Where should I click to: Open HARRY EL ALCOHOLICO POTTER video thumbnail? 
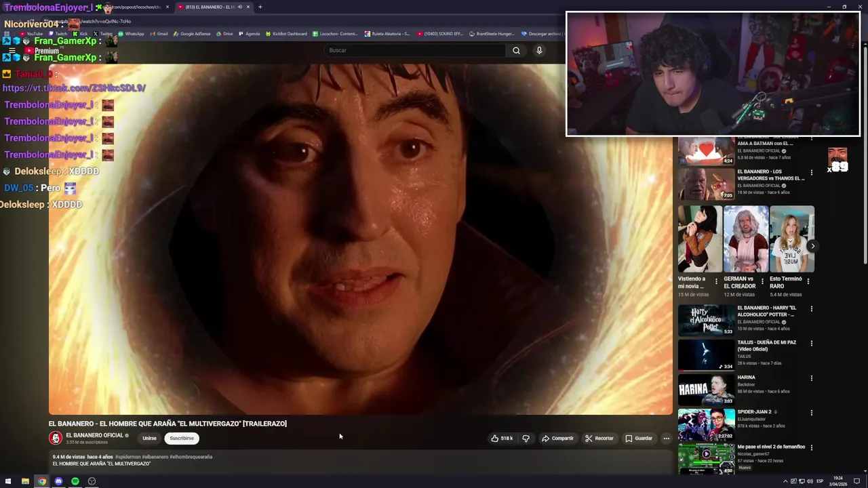[706, 320]
